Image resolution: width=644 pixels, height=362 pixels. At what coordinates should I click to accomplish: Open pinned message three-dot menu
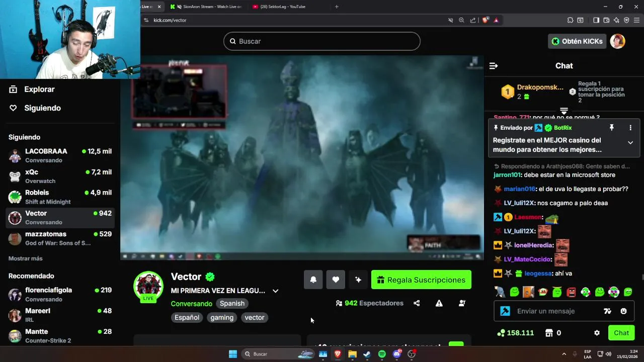[x=630, y=128]
